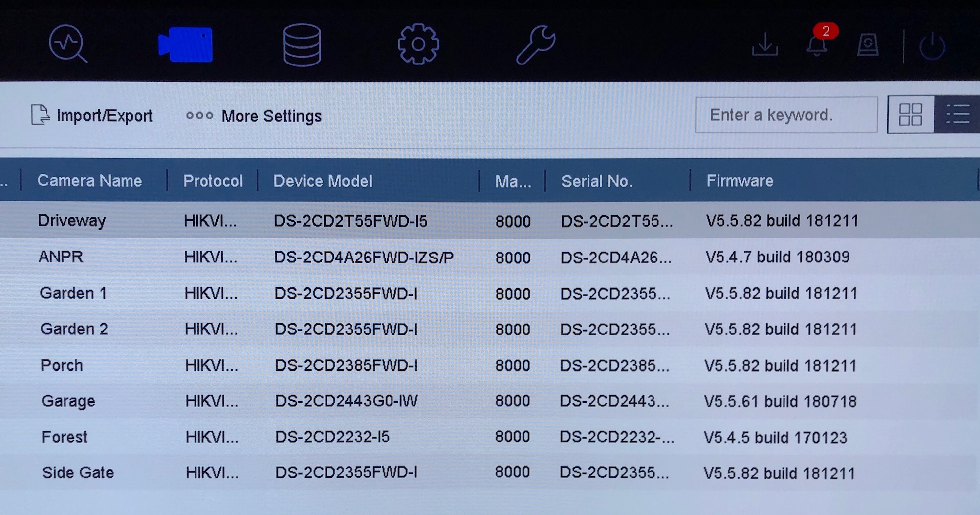Sort by Camera Name column header

click(x=90, y=181)
